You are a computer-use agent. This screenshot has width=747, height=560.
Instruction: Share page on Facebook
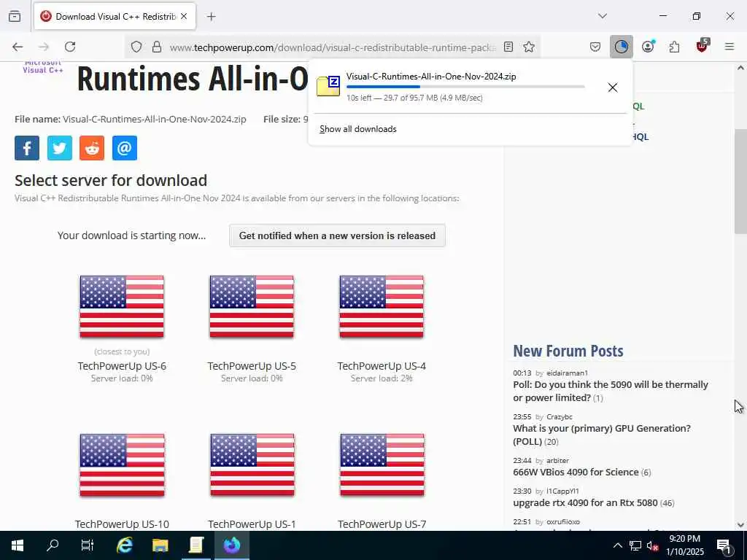pos(27,147)
